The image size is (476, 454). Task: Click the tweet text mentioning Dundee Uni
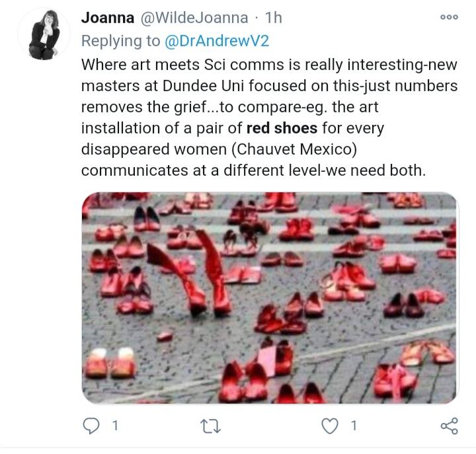269,86
